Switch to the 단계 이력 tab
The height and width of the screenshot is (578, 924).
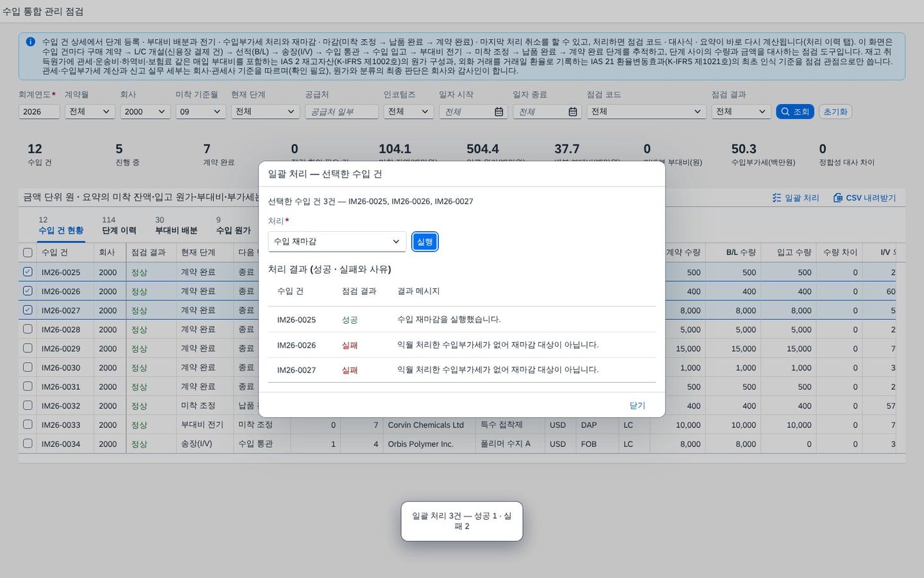point(119,225)
